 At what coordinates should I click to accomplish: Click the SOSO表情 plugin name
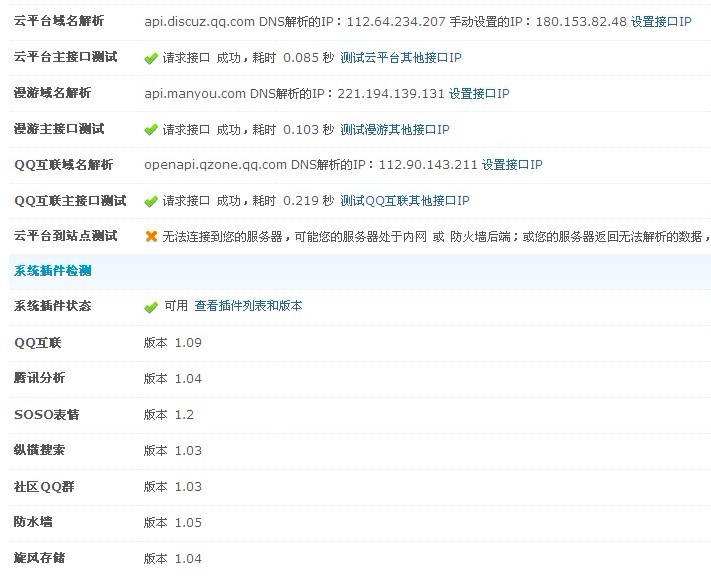pyautogui.click(x=46, y=414)
